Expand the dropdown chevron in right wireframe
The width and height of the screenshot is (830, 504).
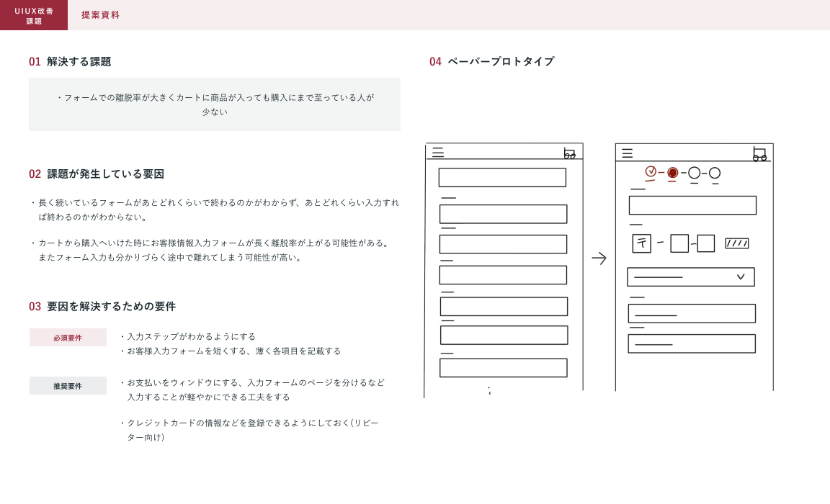(x=741, y=276)
